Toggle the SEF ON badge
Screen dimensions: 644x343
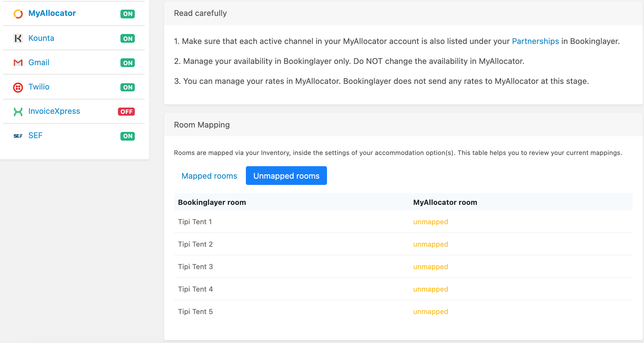[128, 136]
